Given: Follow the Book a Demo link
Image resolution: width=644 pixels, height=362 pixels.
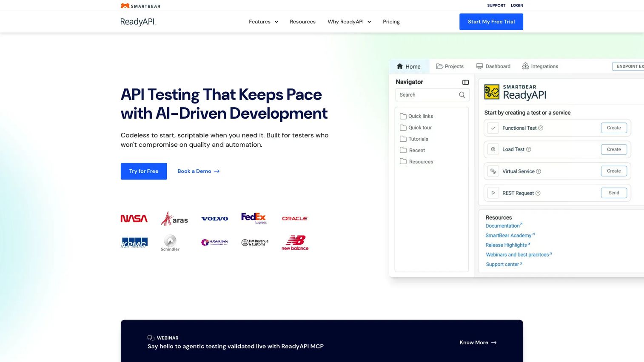Looking at the screenshot, I should tap(199, 171).
